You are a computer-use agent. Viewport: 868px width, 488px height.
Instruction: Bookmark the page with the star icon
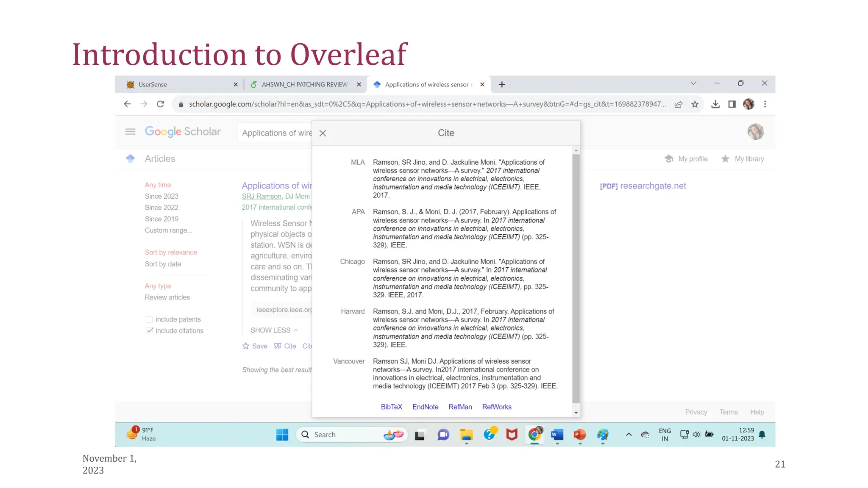coord(695,104)
